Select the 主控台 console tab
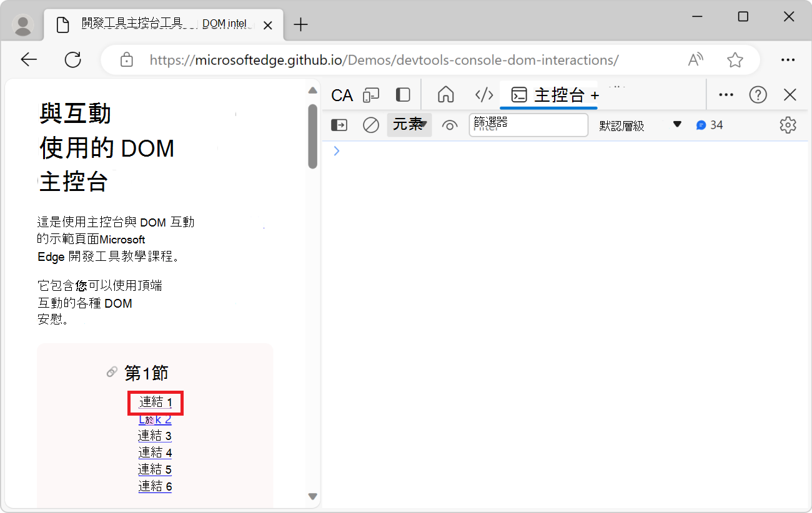The height and width of the screenshot is (513, 812). [x=548, y=95]
